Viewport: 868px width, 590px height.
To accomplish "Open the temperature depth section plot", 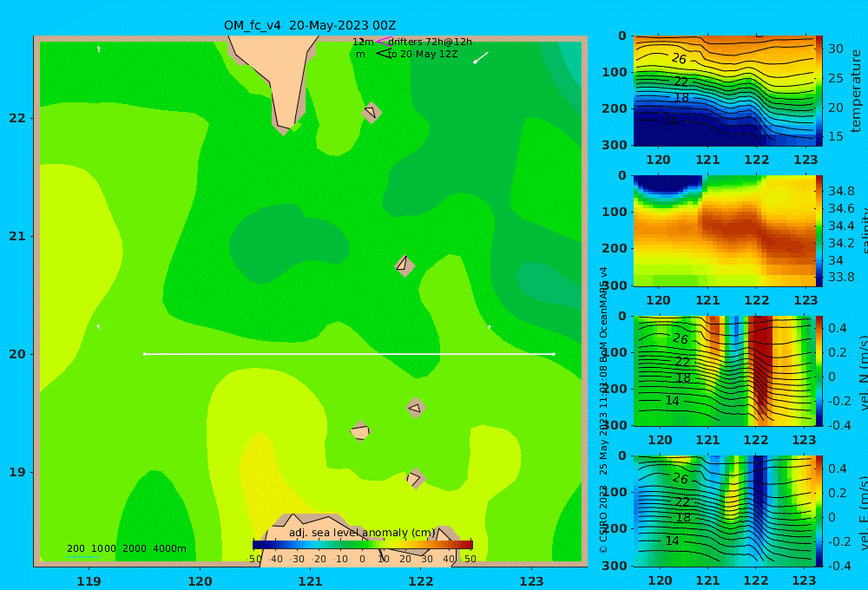I will click(724, 91).
